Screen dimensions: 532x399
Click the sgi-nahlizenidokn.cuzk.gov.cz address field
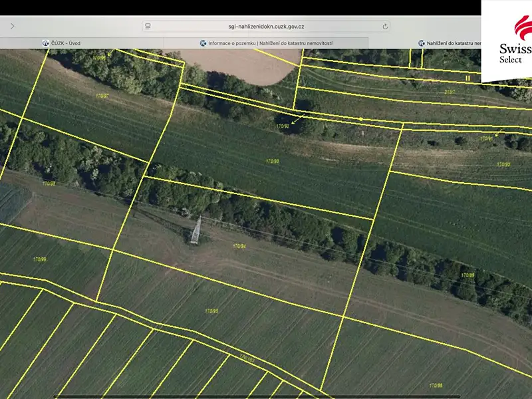[x=266, y=27]
